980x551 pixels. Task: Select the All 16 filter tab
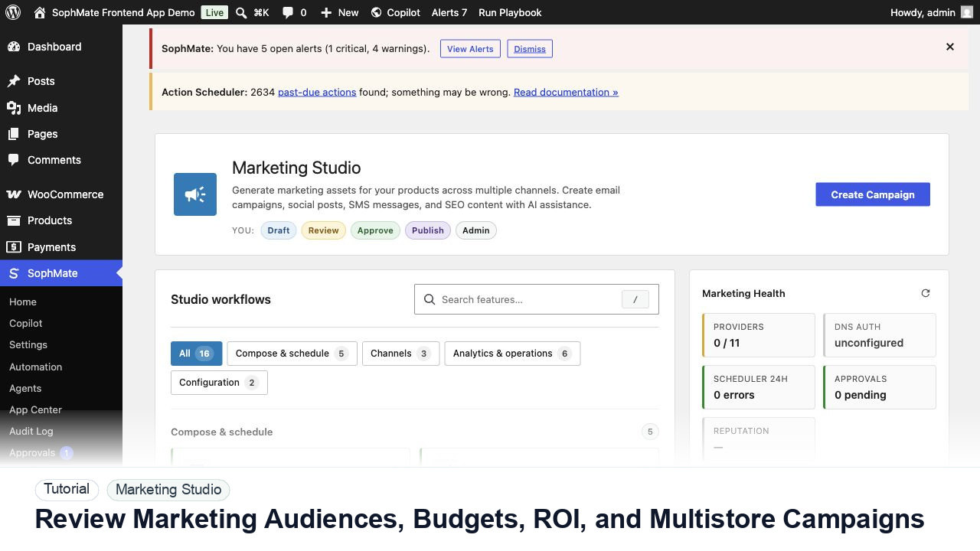point(196,354)
